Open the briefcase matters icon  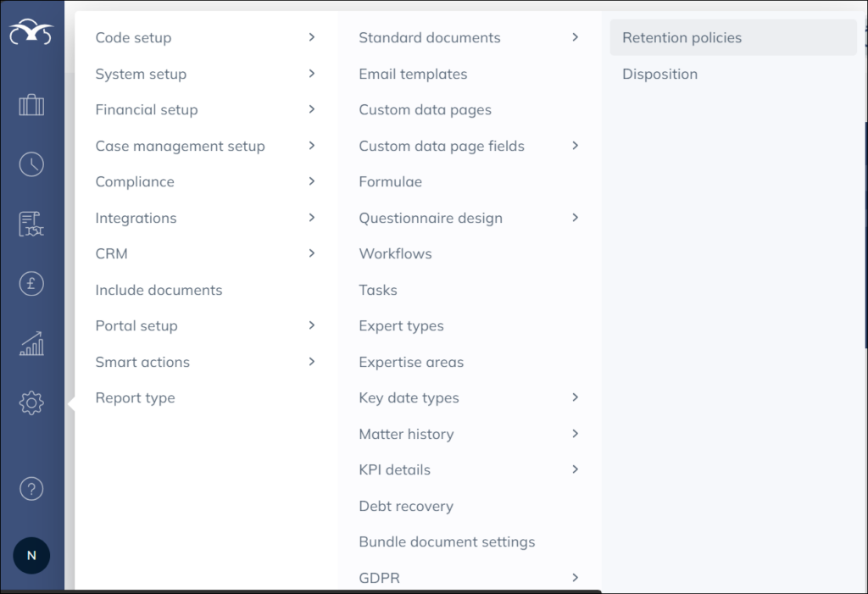click(31, 105)
